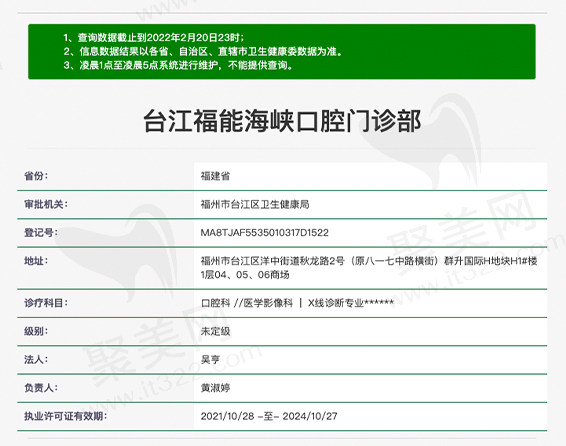566x446 pixels.
Task: Select the validity dates 2021/10/28 -至- 2024/10/27
Action: (269, 416)
